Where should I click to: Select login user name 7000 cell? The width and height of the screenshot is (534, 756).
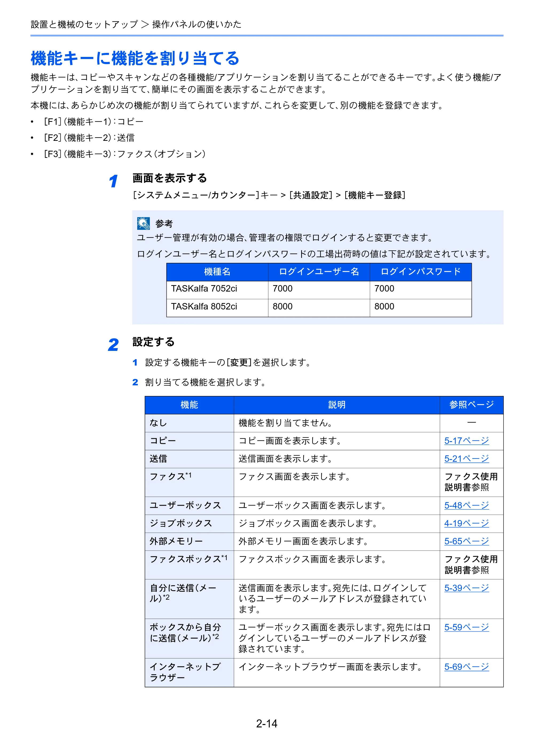pyautogui.click(x=319, y=290)
